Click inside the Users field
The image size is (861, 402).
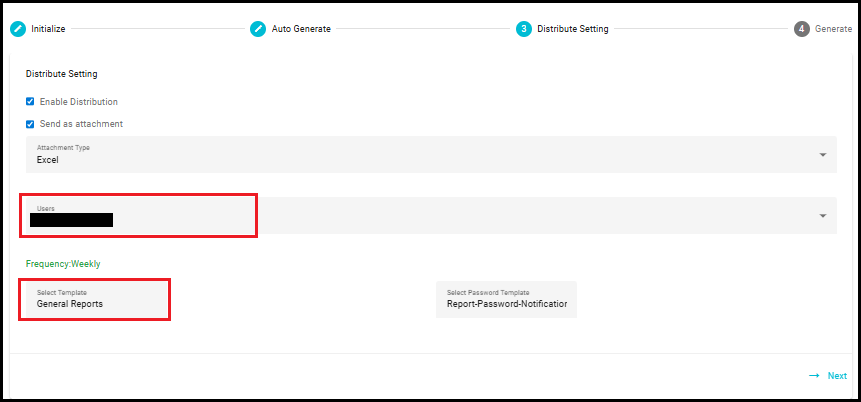coord(431,216)
